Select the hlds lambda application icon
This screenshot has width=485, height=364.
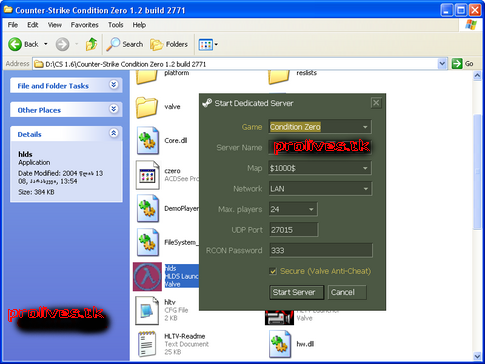coord(147,276)
